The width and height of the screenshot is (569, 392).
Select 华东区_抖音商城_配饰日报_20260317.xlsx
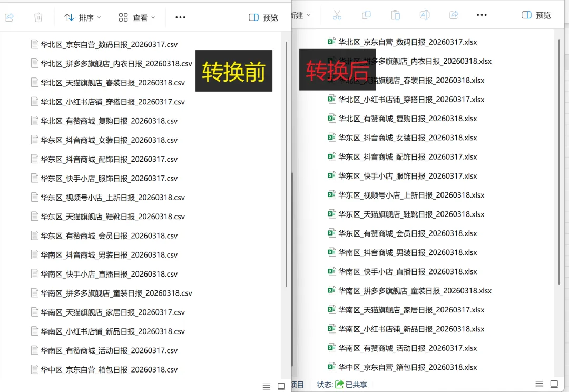pos(403,157)
